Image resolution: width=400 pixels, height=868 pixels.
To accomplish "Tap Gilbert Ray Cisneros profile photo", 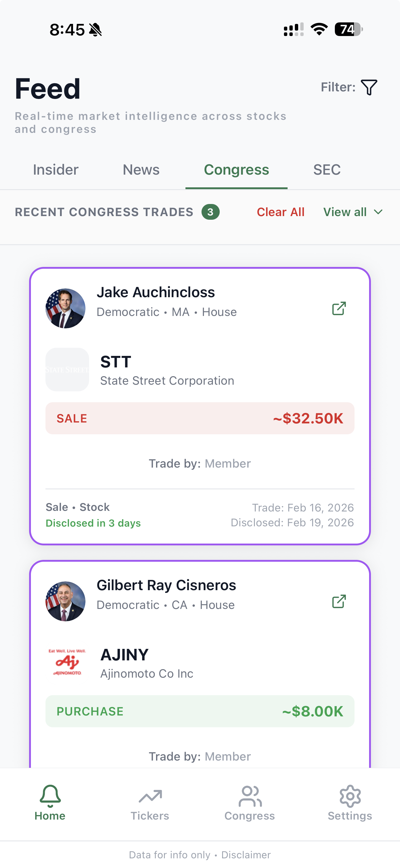I will pyautogui.click(x=65, y=601).
